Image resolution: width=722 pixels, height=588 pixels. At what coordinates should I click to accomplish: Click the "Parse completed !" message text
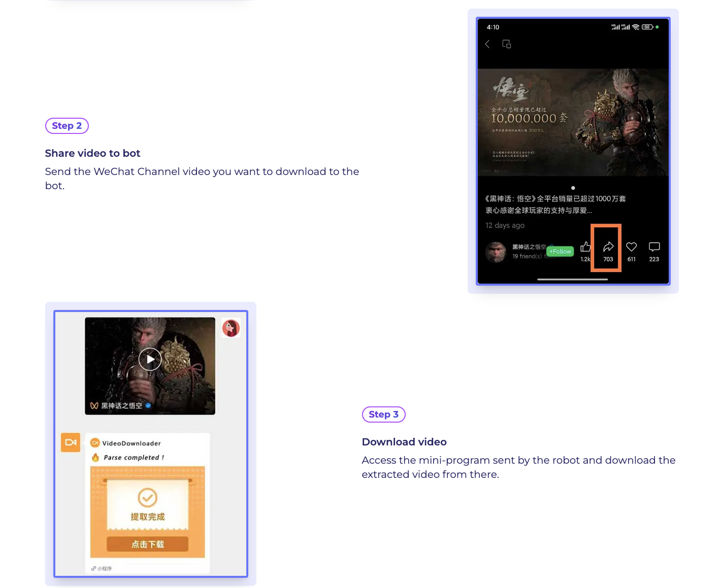pos(134,458)
